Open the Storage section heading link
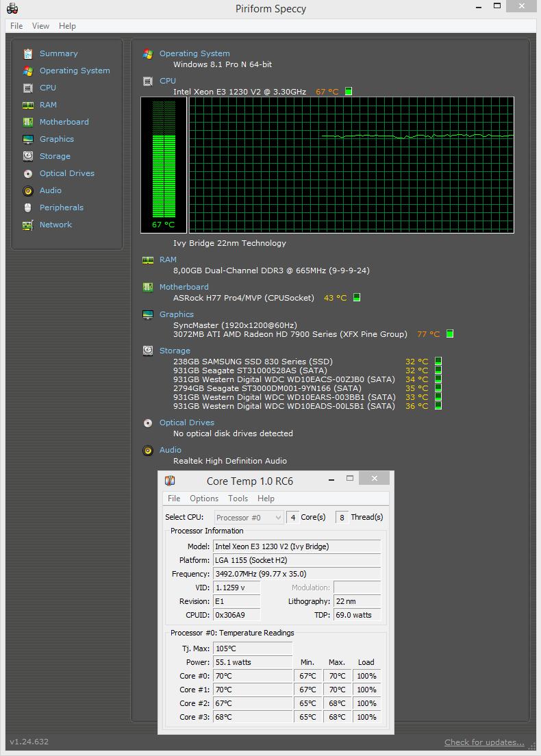541x756 pixels. [175, 351]
